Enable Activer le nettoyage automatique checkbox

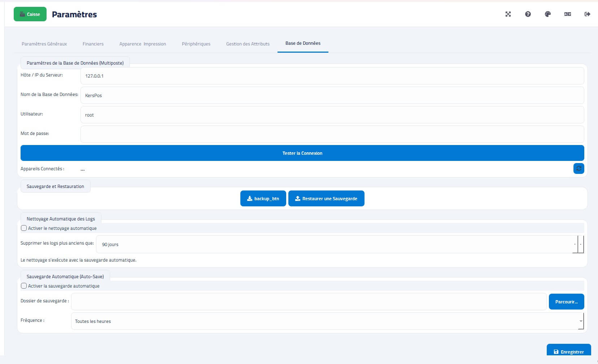tap(24, 228)
